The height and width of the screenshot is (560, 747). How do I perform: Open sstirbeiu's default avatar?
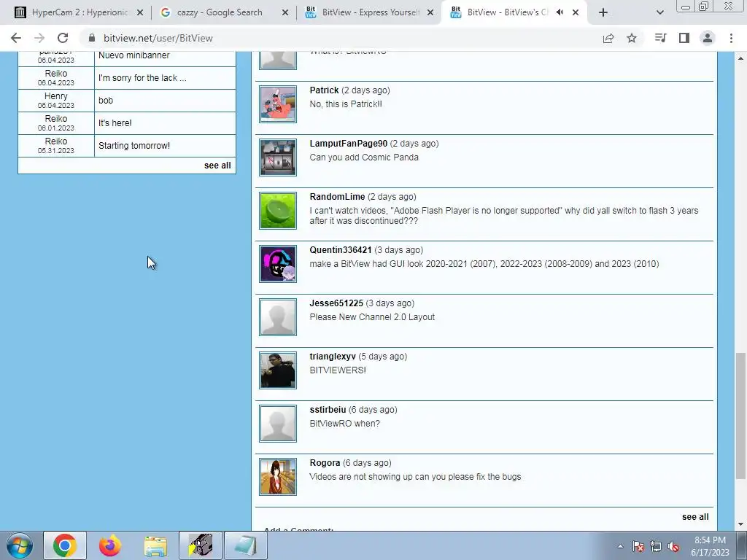pos(278,424)
